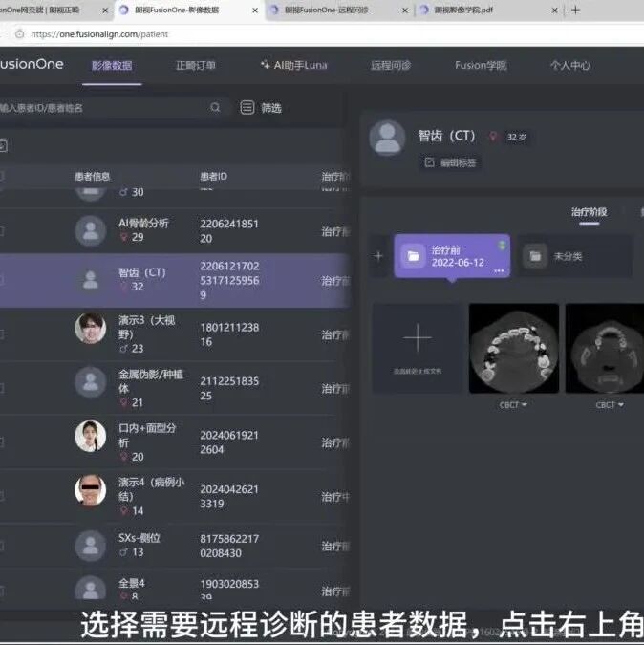Viewport: 644px width, 645px height.
Task: Click the 筛选 filter list icon
Action: pyautogui.click(x=247, y=108)
